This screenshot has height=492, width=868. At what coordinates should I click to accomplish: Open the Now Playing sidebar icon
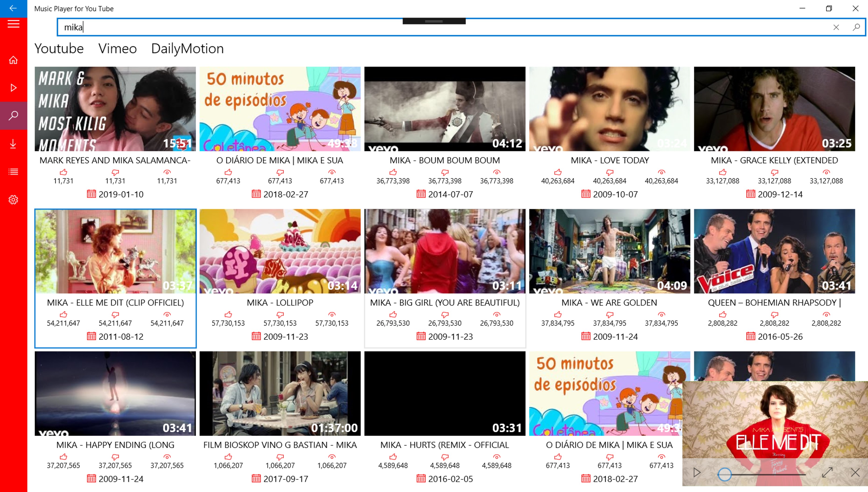[13, 88]
